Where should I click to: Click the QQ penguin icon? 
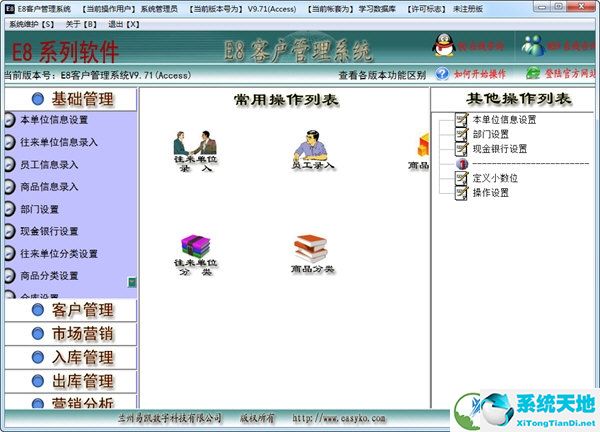coord(444,45)
